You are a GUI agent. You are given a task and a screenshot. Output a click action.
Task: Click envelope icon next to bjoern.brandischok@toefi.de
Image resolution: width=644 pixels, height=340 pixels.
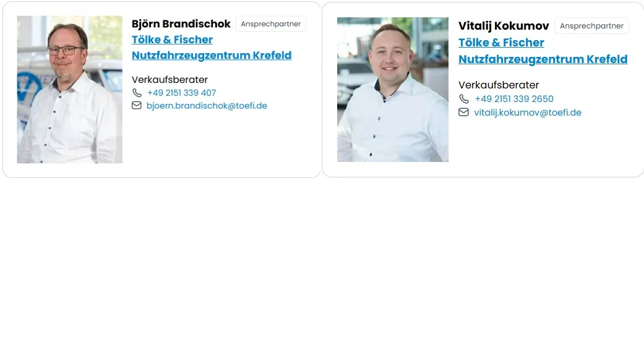coord(136,106)
